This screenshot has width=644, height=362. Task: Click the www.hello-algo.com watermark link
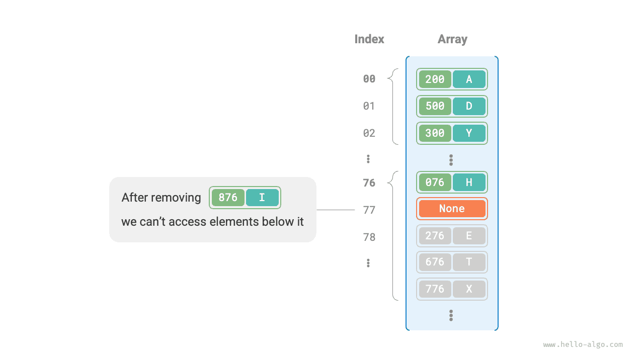[x=583, y=345]
